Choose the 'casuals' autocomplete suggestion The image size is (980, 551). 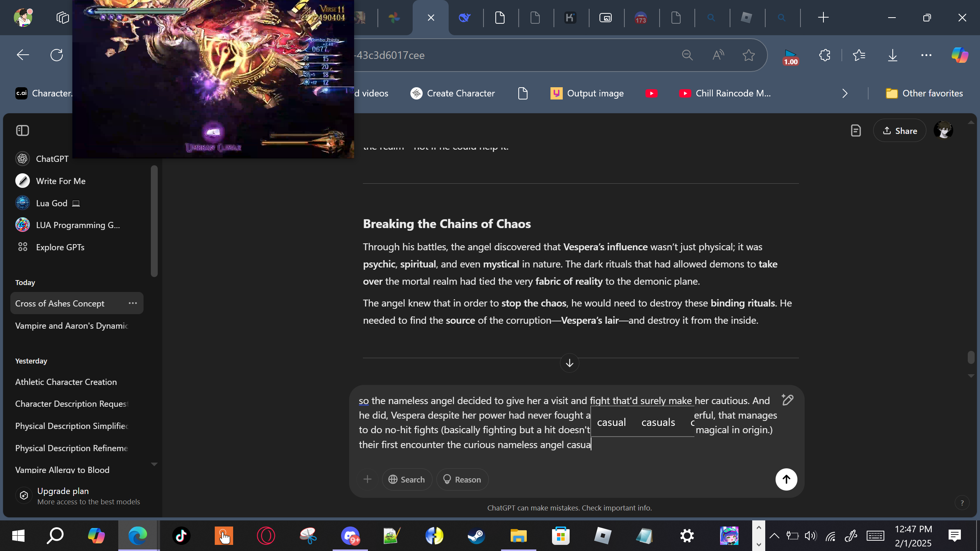[x=658, y=422]
